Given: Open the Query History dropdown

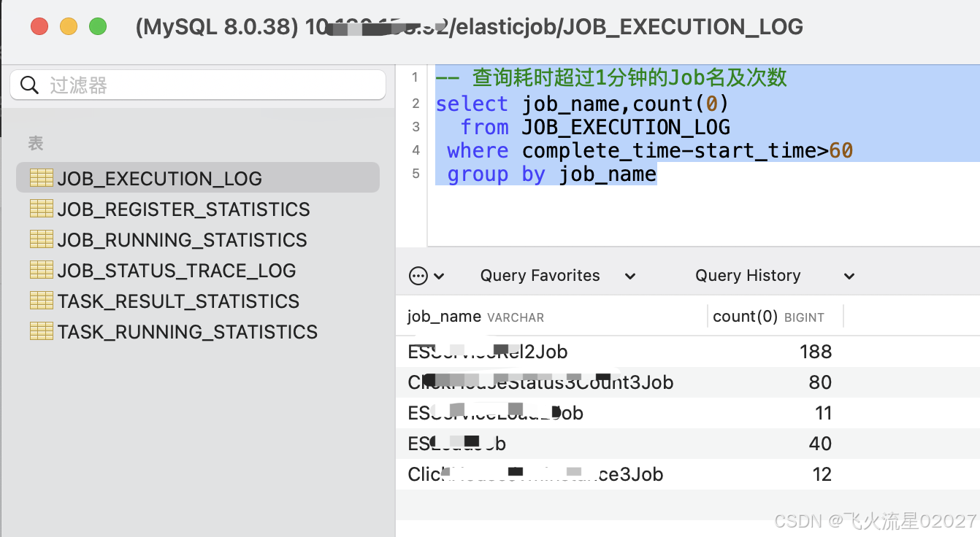Looking at the screenshot, I should [775, 276].
